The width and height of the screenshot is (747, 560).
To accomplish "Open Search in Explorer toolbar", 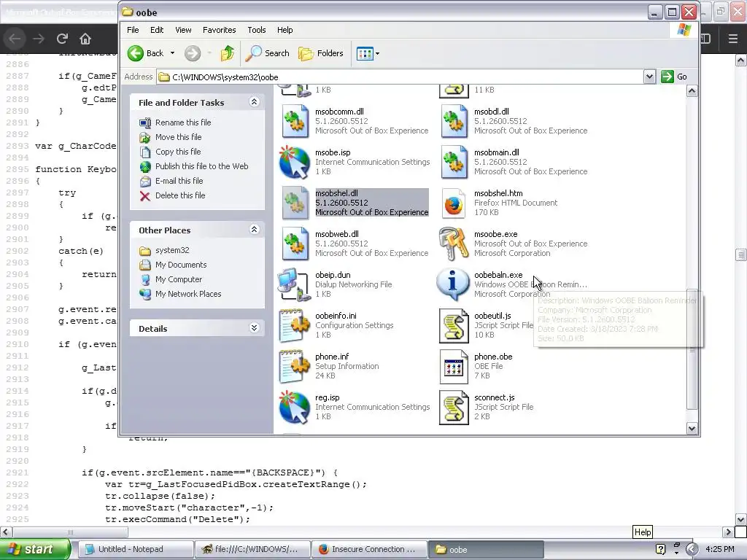I will [268, 53].
